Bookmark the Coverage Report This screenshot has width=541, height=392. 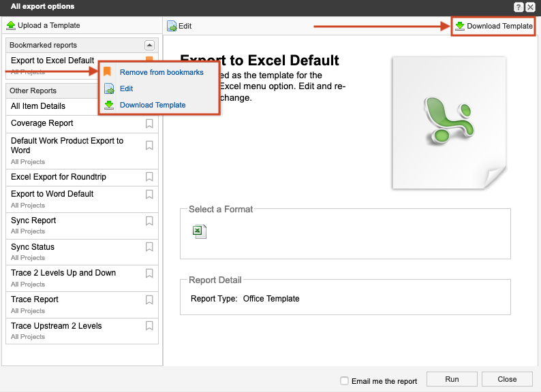tap(149, 123)
